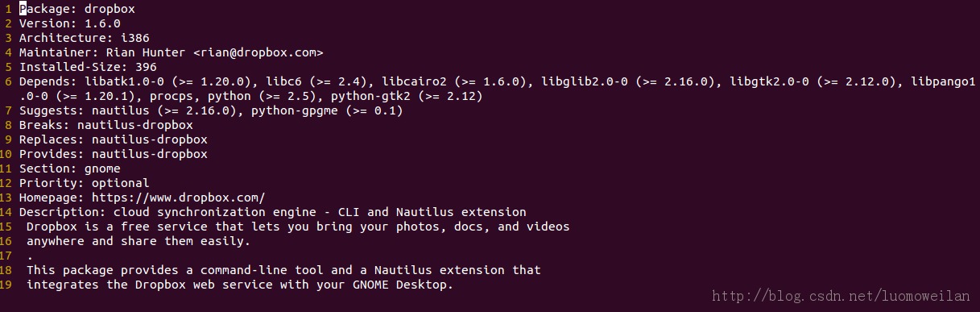This screenshot has width=980, height=312.
Task: Click the Section value gnome
Action: (x=102, y=168)
